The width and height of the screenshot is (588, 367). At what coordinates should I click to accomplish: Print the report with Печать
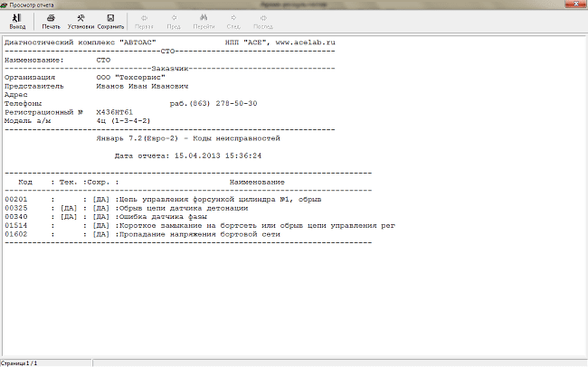(51, 22)
